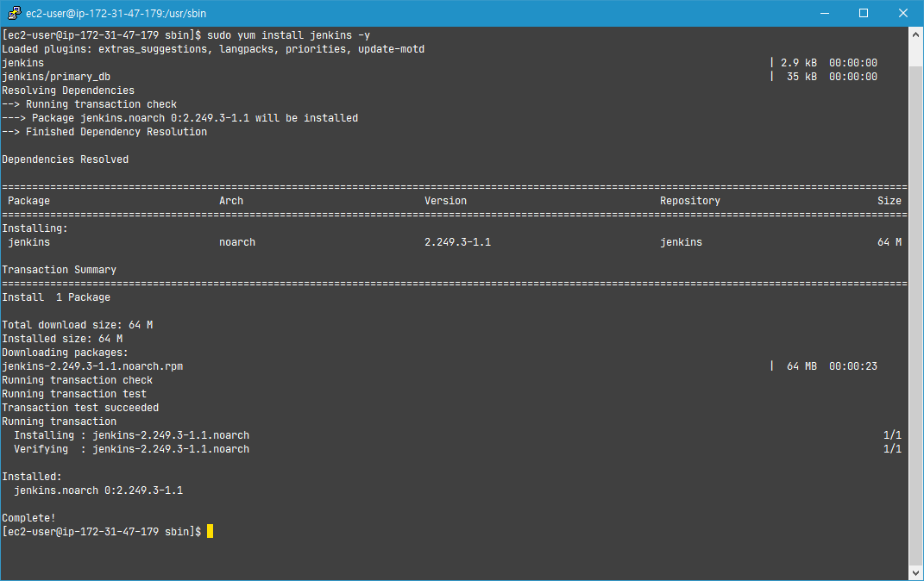This screenshot has height=581, width=924.
Task: Click the '2.249.3-1.1' version table cell
Action: point(458,242)
